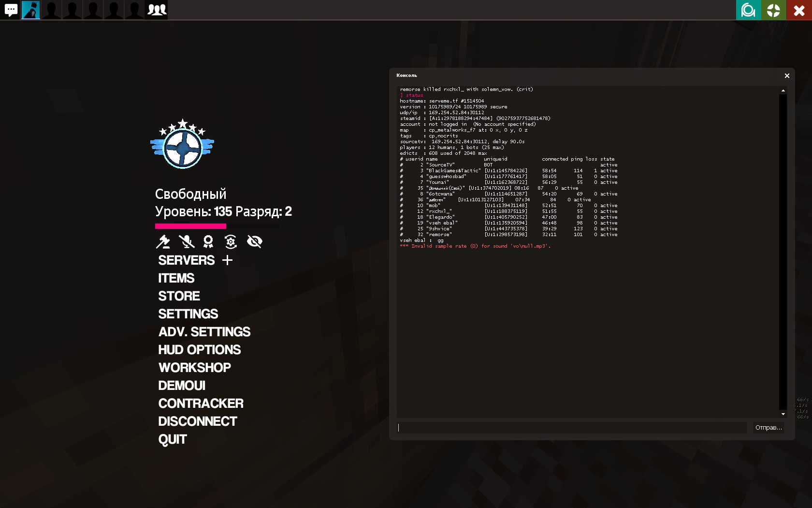Viewport: 812px width, 508px height.
Task: Toggle the muted microphone icon
Action: click(x=186, y=241)
